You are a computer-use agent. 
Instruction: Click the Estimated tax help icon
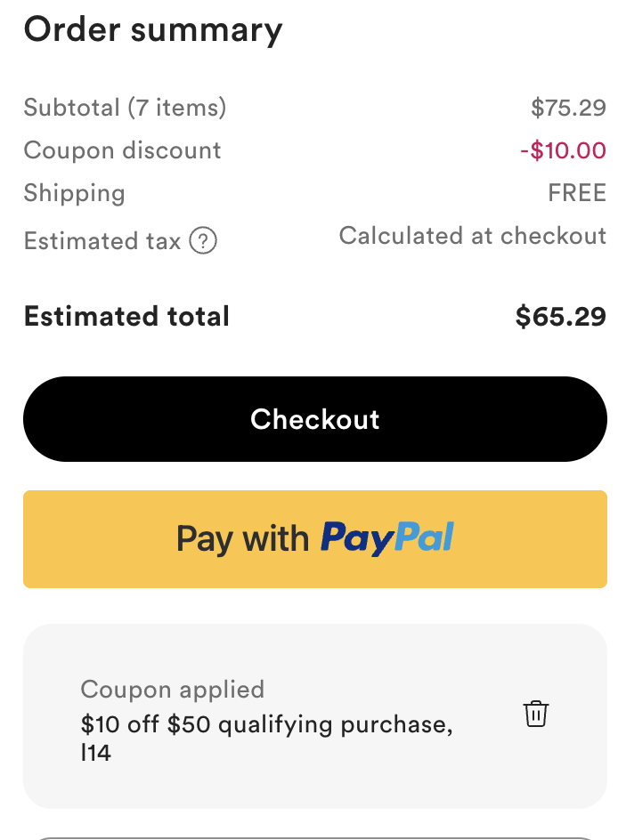[x=204, y=240]
